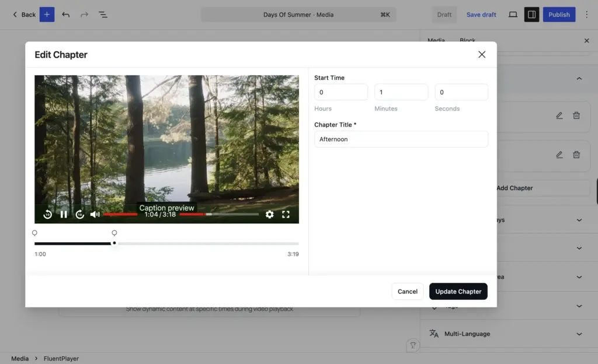Click Cancel in Edit Chapter dialog
Screen dimensions: 598x364
coord(407,291)
